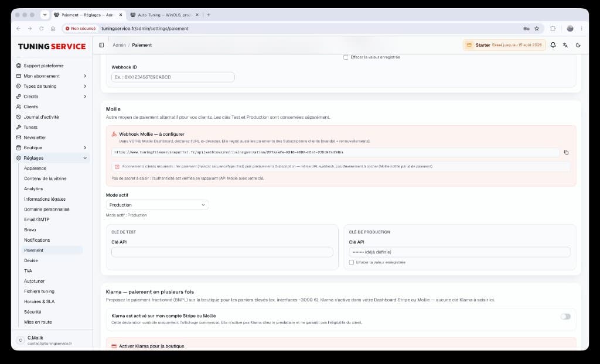
Task: Open the browser extensions icon
Action: [x=553, y=29]
